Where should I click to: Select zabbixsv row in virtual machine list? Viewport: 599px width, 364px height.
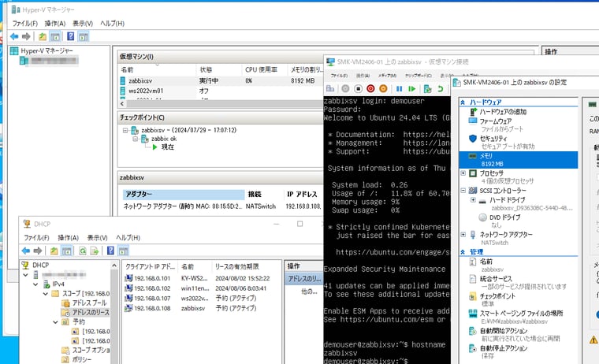tap(221, 81)
